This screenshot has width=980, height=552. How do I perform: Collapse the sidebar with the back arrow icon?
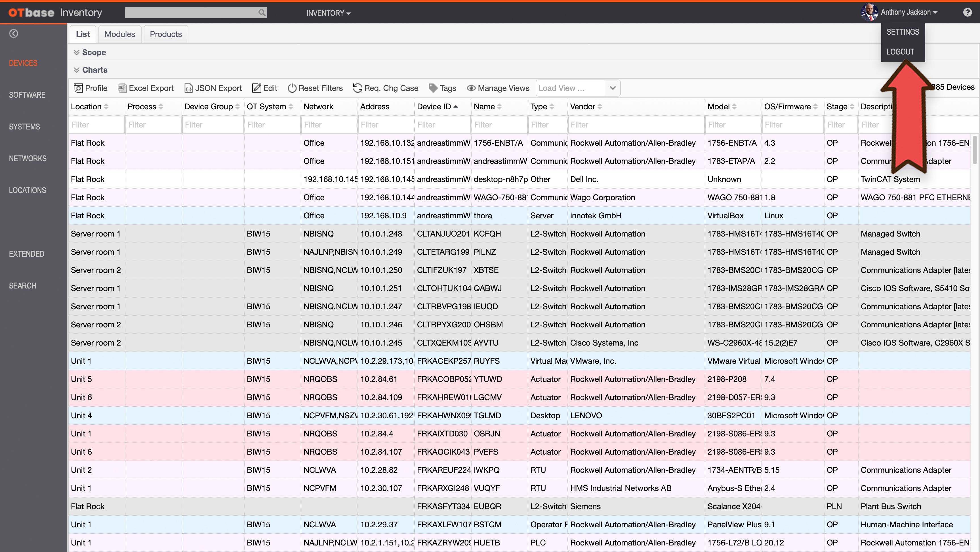tap(14, 34)
